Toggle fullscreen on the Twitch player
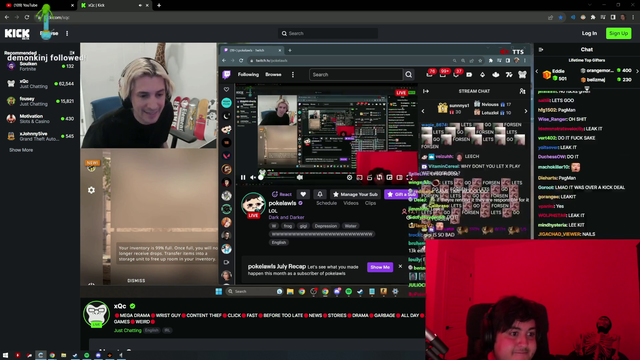Screen dimensions: 640x360 (409, 178)
